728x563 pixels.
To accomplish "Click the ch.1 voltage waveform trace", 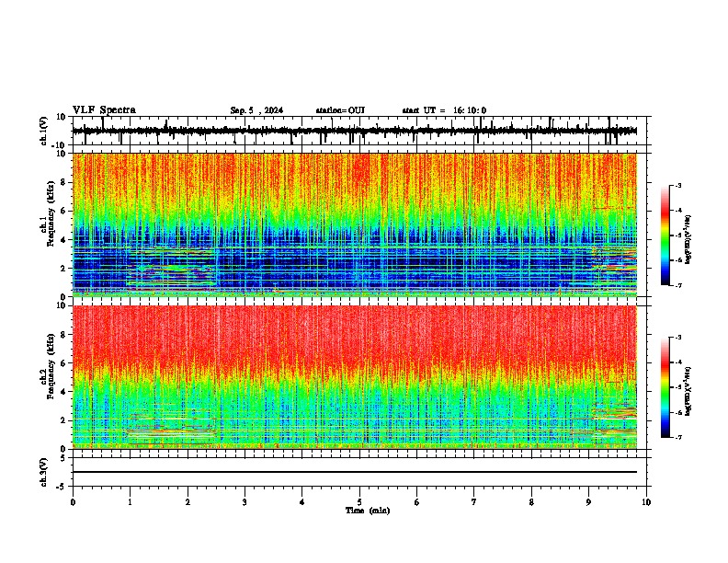I will [x=354, y=131].
